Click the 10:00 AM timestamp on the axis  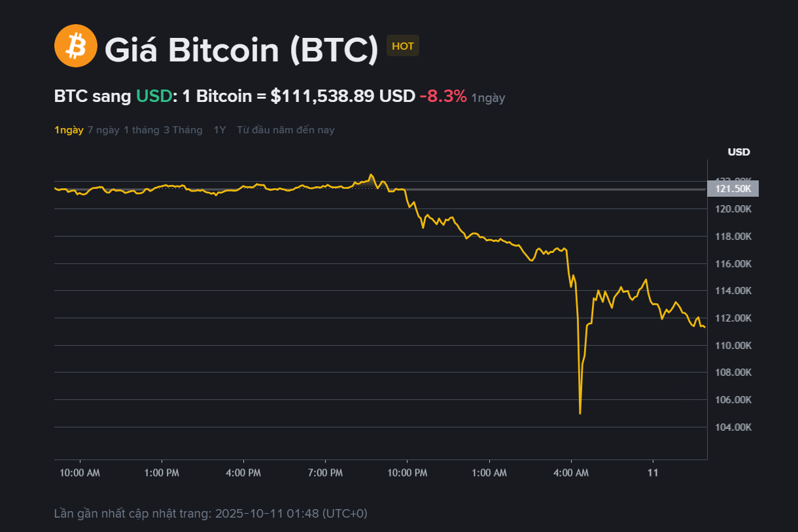[79, 472]
